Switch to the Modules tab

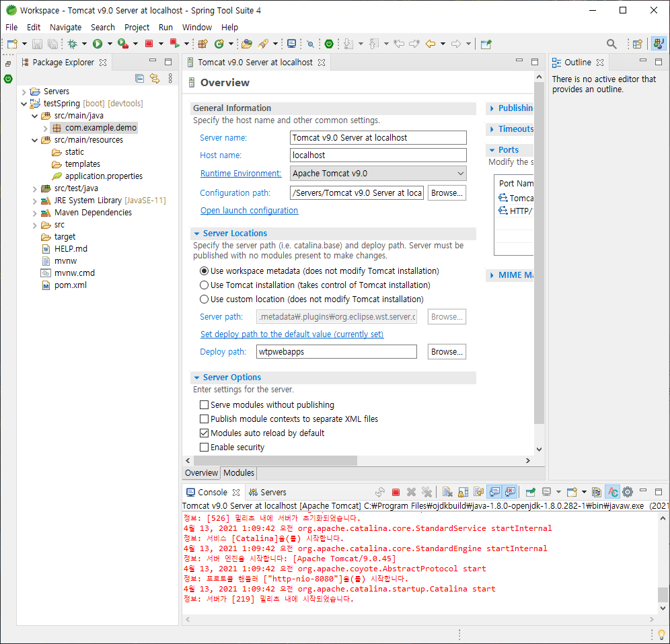[239, 472]
